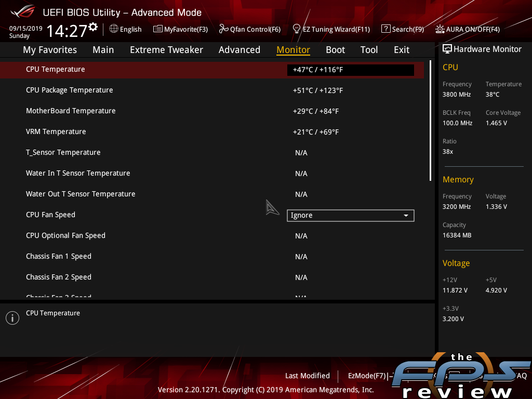Image resolution: width=532 pixels, height=399 pixels.
Task: Click the EZ Tuning Wizard lightbulb icon
Action: point(297,29)
